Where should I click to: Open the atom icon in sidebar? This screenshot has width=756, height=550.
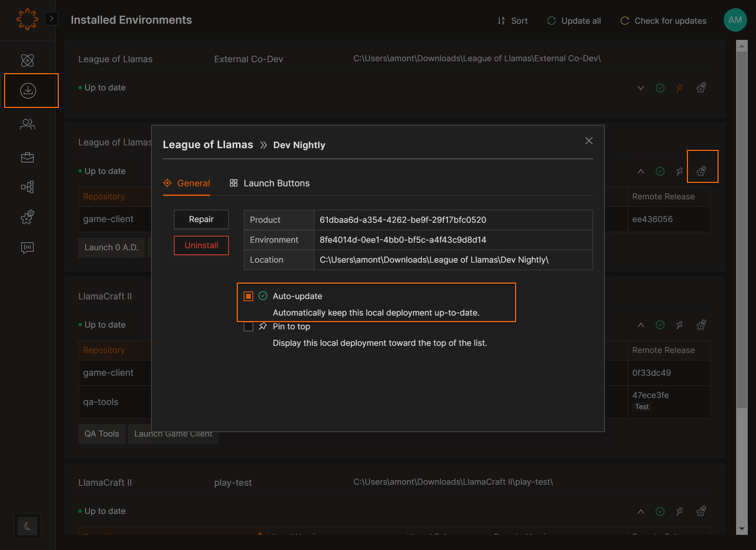(x=27, y=60)
